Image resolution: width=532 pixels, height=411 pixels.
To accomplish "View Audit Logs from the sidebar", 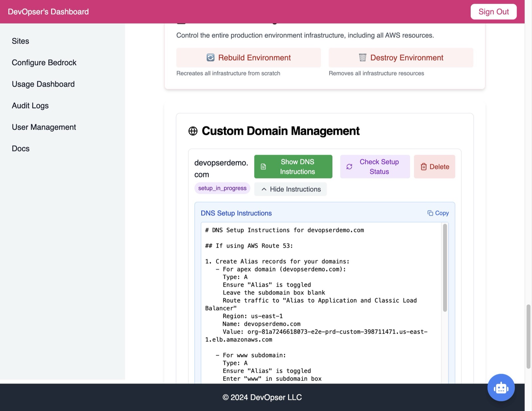I will [30, 105].
